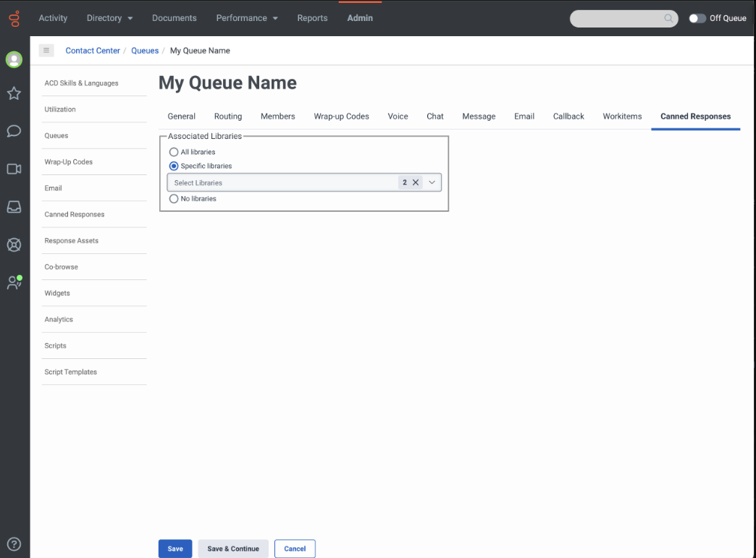Open the chat conversations icon

14,131
